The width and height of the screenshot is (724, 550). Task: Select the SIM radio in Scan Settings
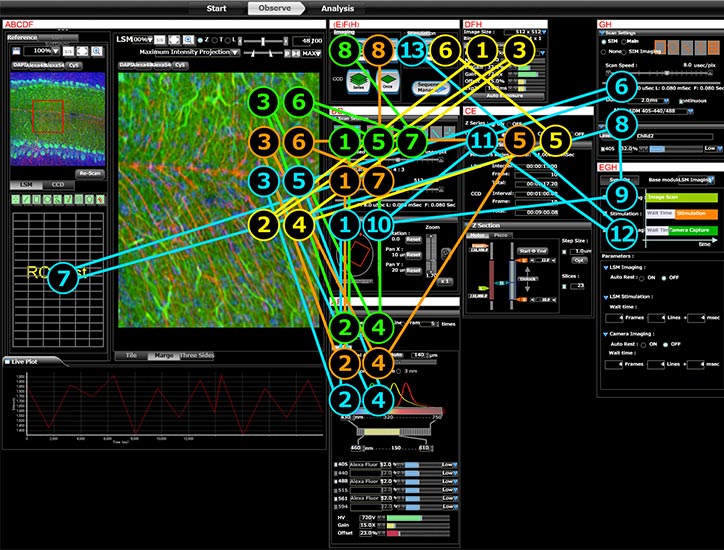[603, 42]
